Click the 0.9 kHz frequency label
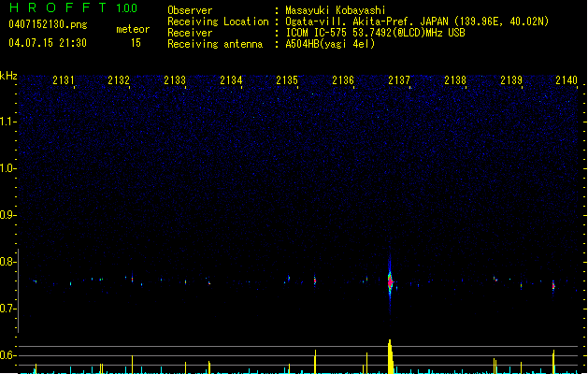Image resolution: width=588 pixels, height=374 pixels. 7,215
